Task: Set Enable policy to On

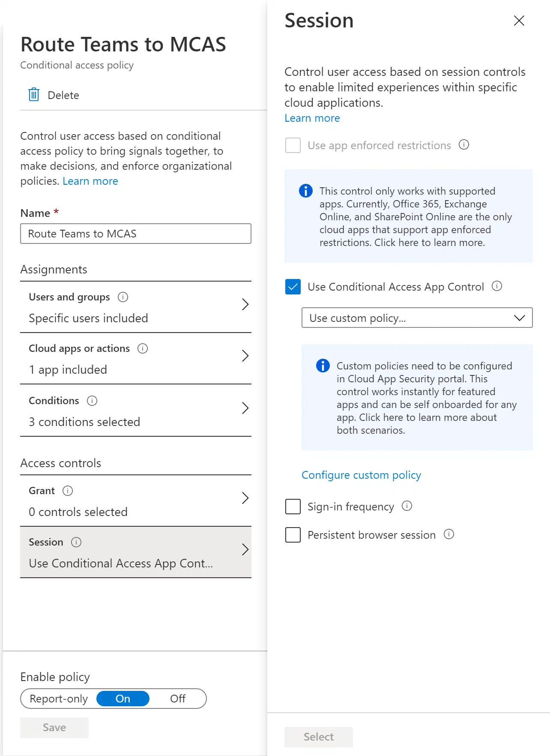Action: (123, 699)
